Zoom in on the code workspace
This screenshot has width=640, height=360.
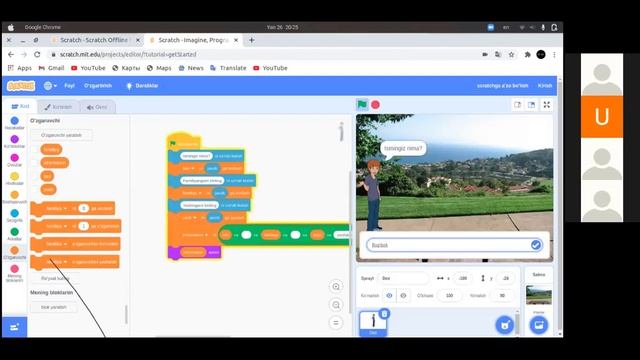[x=336, y=287]
